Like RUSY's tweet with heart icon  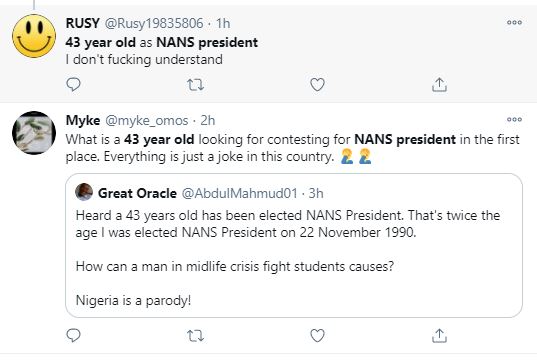point(317,85)
